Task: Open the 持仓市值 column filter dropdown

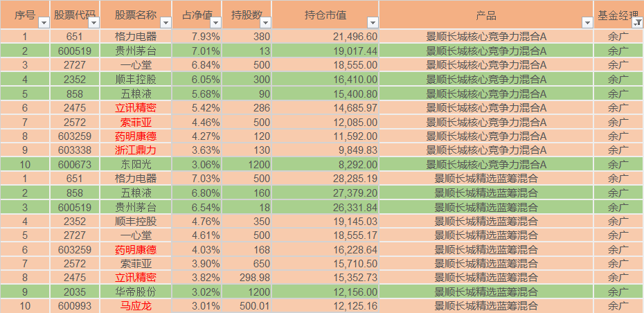Action: tap(373, 23)
